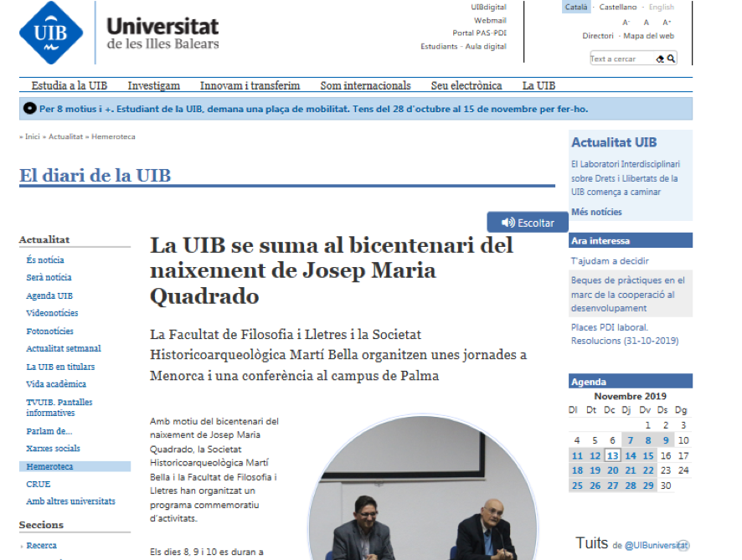The image size is (742, 560).
Task: Switch language to Castellano
Action: point(617,8)
